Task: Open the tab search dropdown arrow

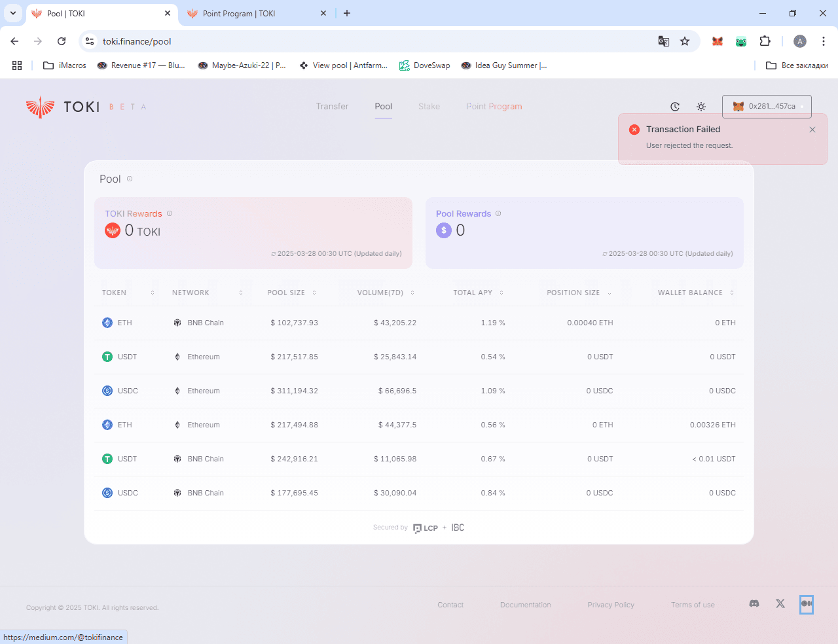Action: click(x=13, y=13)
